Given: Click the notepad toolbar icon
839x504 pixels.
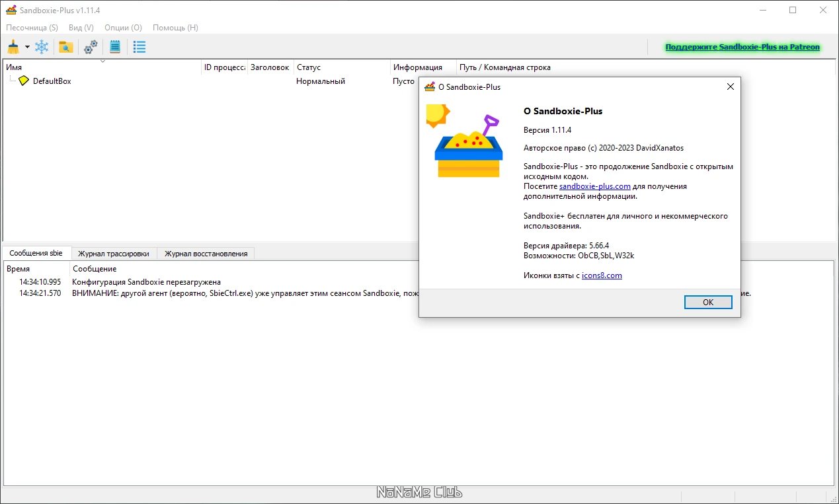Looking at the screenshot, I should point(115,47).
